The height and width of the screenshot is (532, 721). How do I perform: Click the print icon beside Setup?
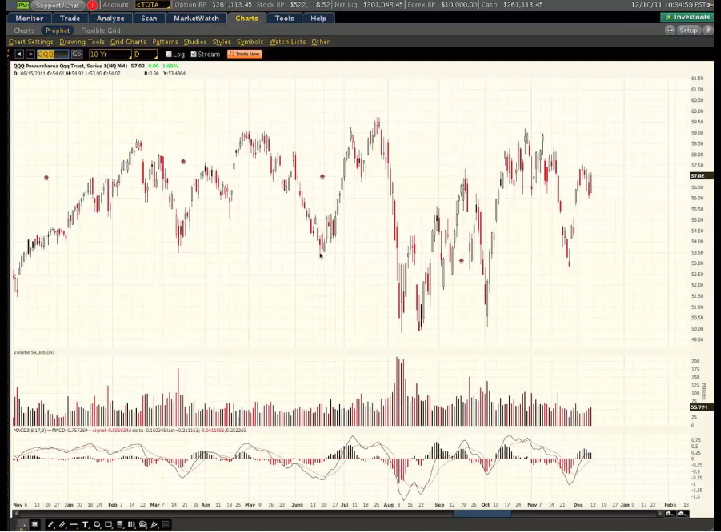point(670,30)
